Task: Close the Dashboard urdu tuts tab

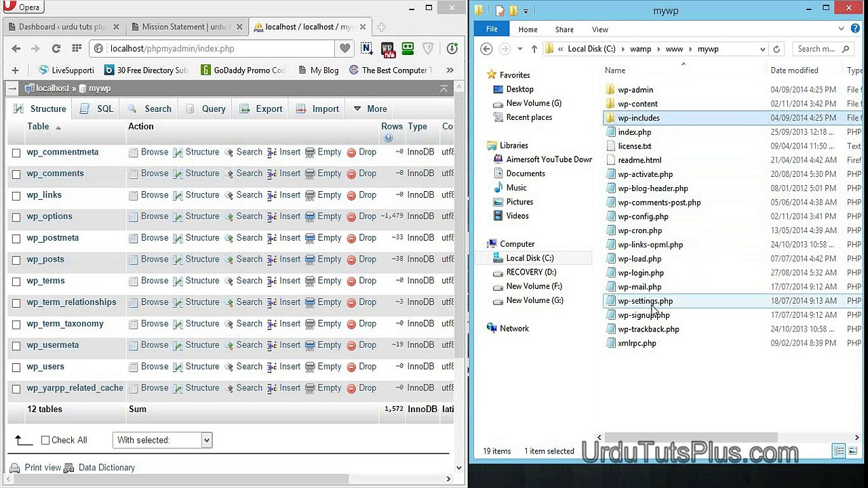Action: point(116,27)
